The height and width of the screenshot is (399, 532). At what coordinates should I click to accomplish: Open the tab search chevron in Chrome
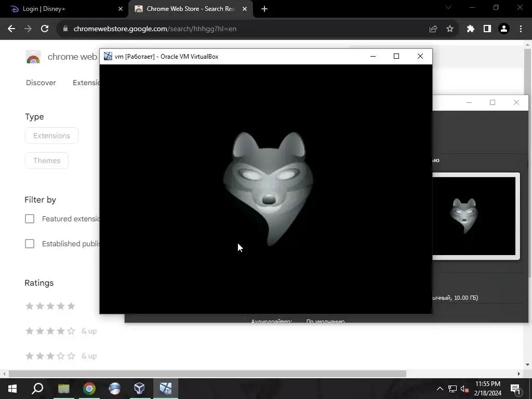tap(448, 7)
